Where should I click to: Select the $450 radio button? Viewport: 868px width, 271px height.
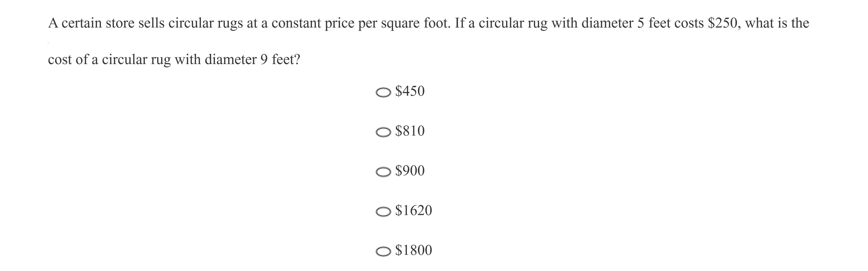coord(383,93)
